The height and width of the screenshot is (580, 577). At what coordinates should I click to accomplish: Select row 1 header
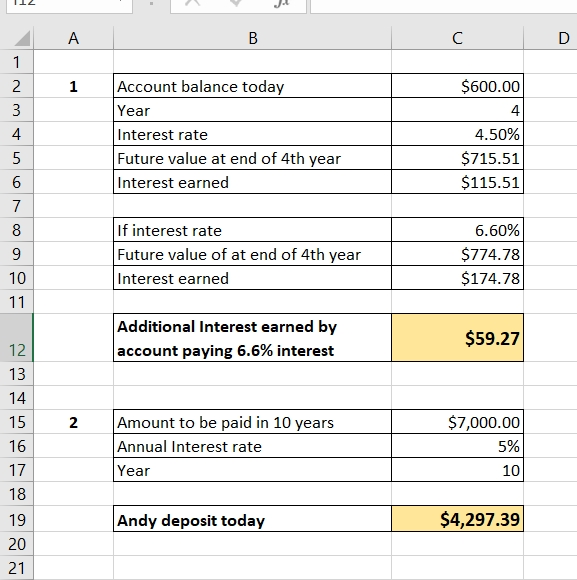click(16, 62)
